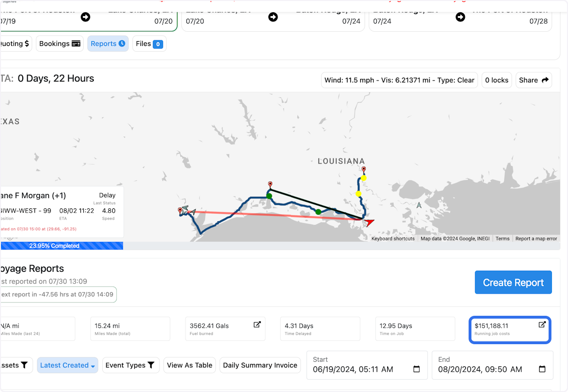Click the red vessel arrow on the map

tap(369, 222)
